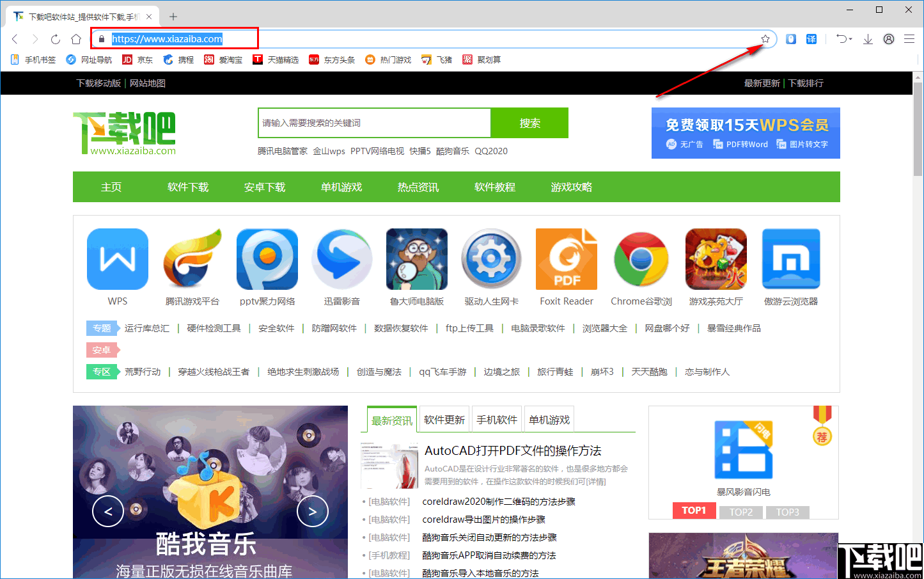Click the WPS app icon

tap(118, 259)
